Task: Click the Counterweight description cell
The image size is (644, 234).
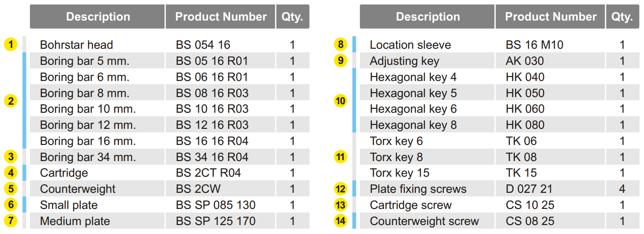Action: (98, 189)
